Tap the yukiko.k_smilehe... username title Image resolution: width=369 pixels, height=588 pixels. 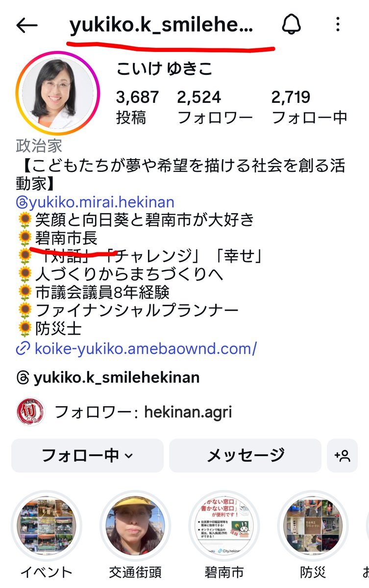coord(162,25)
